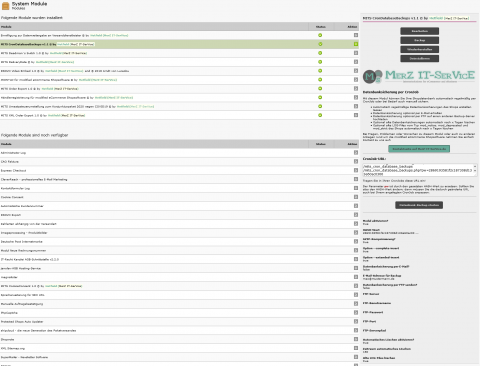Image resolution: width=480 pixels, height=366 pixels.
Task: Click the teal Merz IT-Service contact button
Action: (x=419, y=149)
